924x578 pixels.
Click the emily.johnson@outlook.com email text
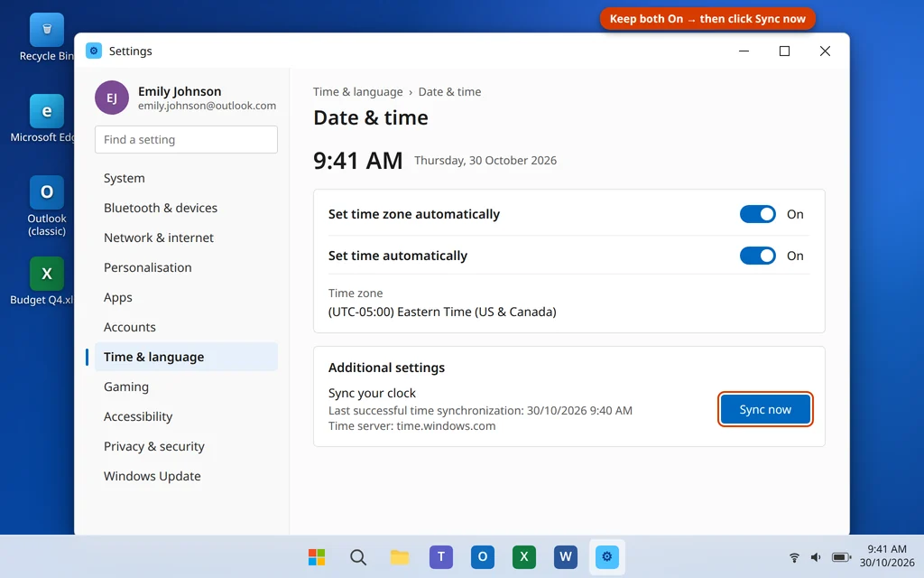click(x=207, y=106)
